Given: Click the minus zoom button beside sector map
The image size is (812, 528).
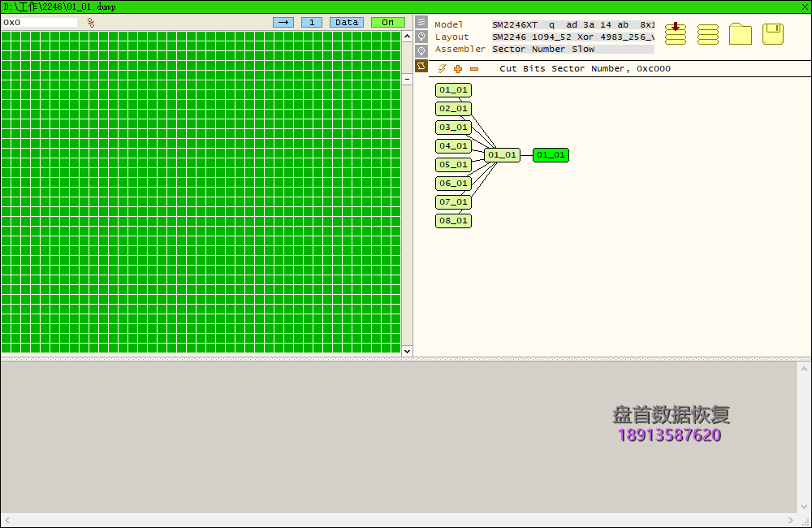Looking at the screenshot, I should pos(407,80).
